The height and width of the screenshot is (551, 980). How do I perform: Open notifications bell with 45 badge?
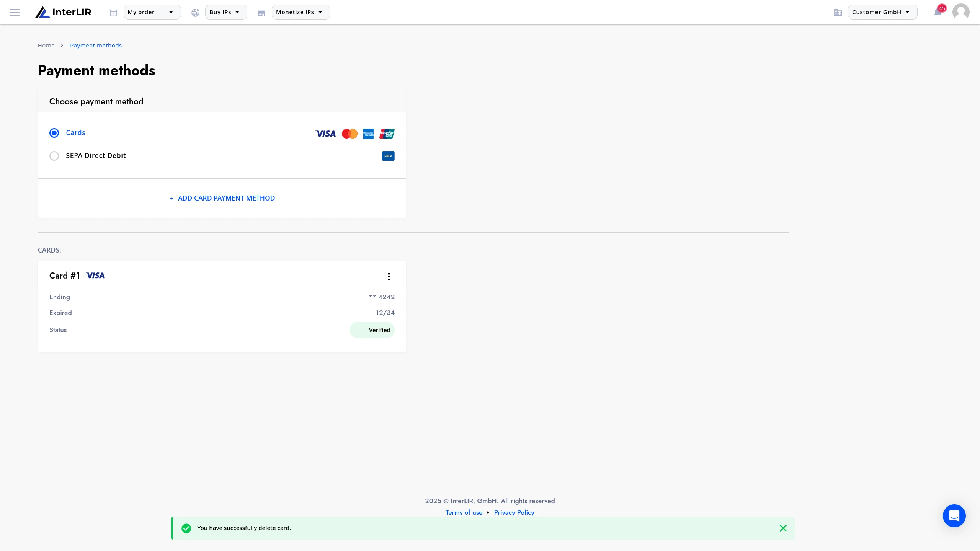(938, 12)
